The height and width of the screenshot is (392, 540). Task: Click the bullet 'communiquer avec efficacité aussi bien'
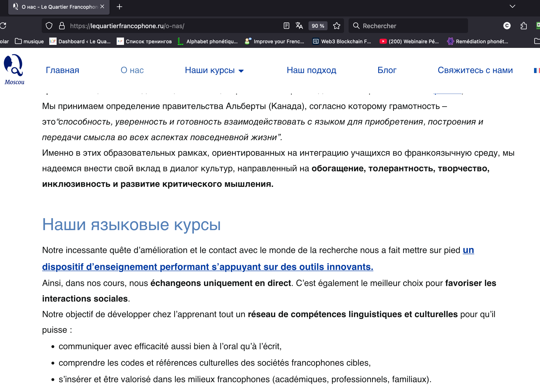coord(170,346)
